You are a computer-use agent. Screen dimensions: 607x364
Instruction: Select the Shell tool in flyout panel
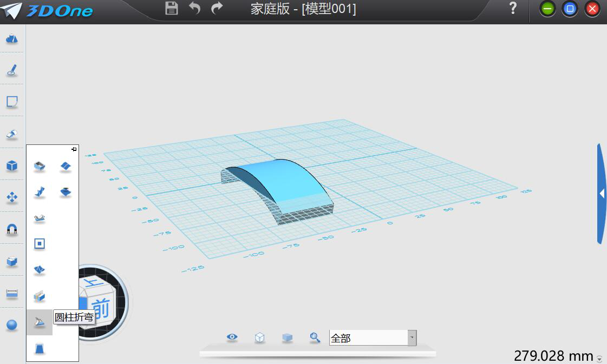40,167
